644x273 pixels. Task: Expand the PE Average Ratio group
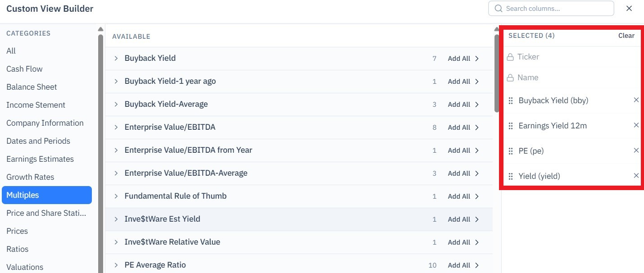click(x=116, y=265)
